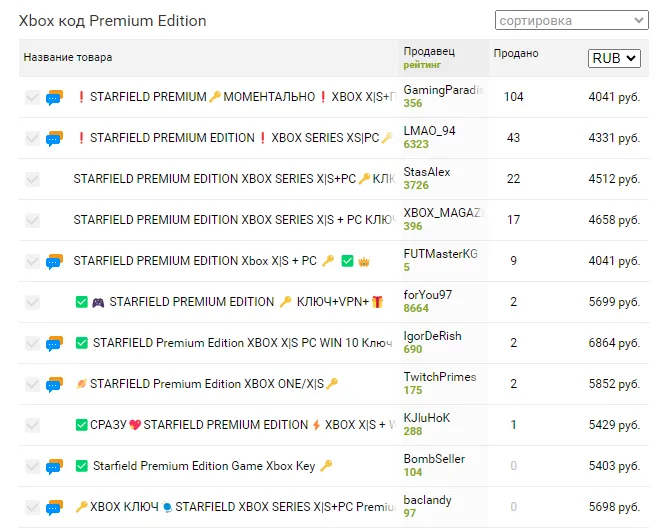667x531 pixels.
Task: Click chat icon on BombSeller listing row
Action: 54,466
